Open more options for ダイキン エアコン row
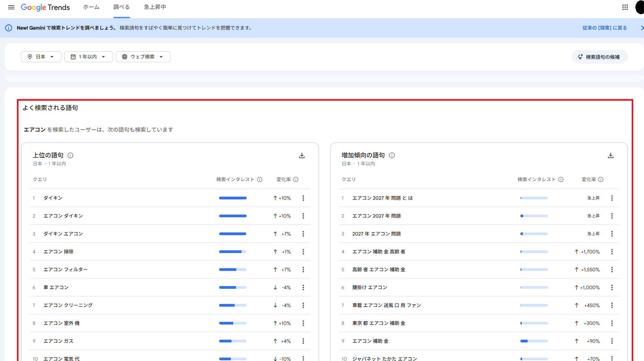Viewport: 644px width, 361px height. (303, 234)
